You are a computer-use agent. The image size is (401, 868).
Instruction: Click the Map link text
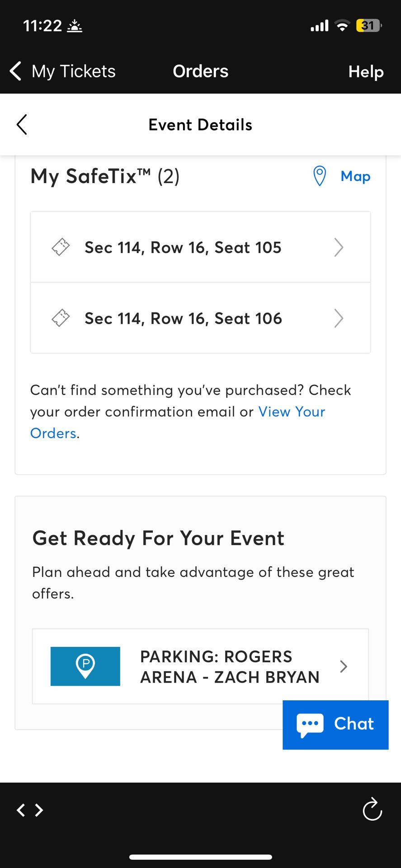(x=355, y=176)
